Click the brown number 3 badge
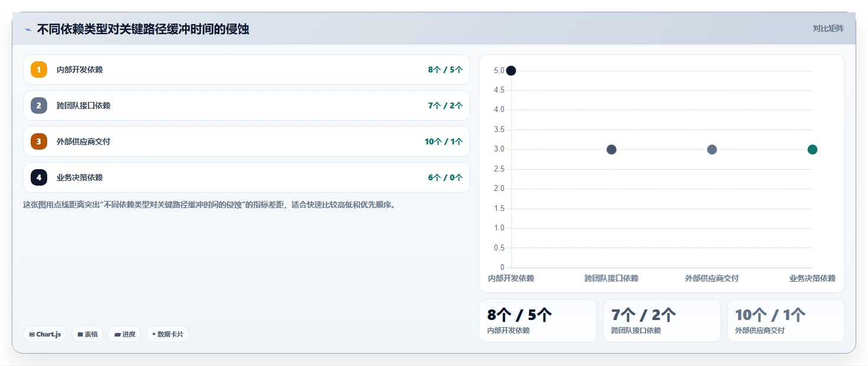 click(x=39, y=141)
